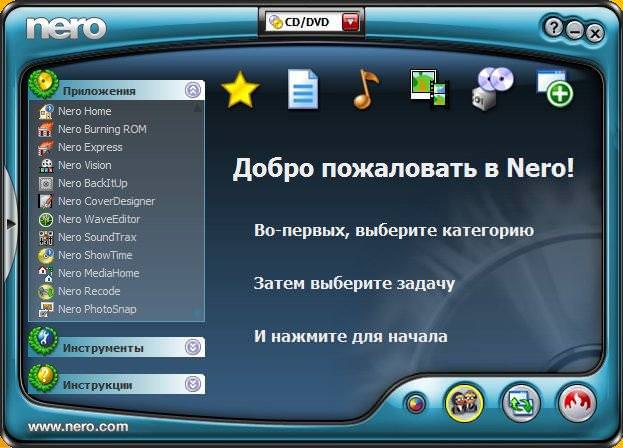
Task: Click the Nero Recode icon
Action: click(x=46, y=292)
